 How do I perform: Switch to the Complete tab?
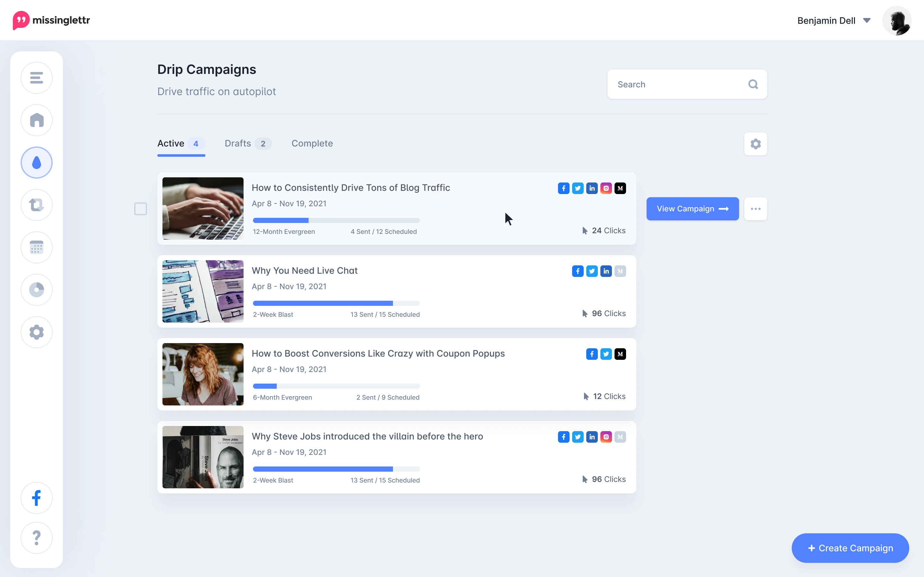[x=312, y=144]
